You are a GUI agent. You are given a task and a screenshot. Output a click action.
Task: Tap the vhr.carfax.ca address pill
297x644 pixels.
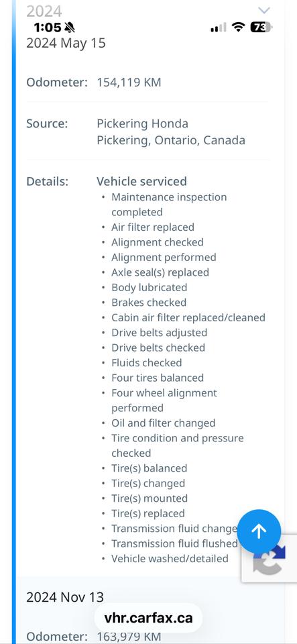point(148,618)
